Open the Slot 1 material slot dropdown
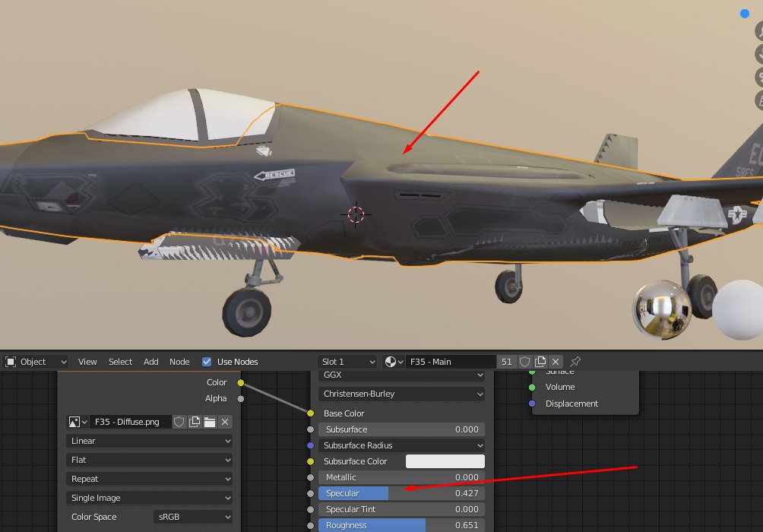This screenshot has height=532, width=763. [348, 362]
